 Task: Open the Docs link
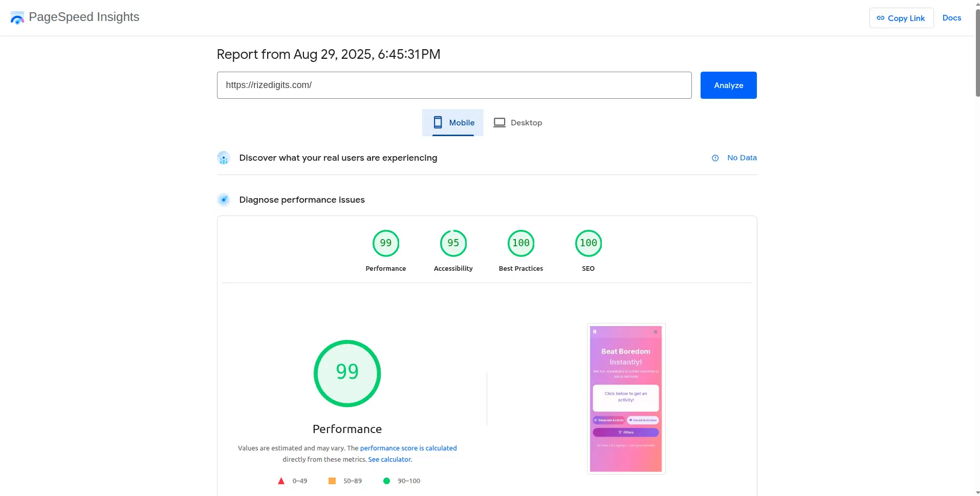[951, 18]
